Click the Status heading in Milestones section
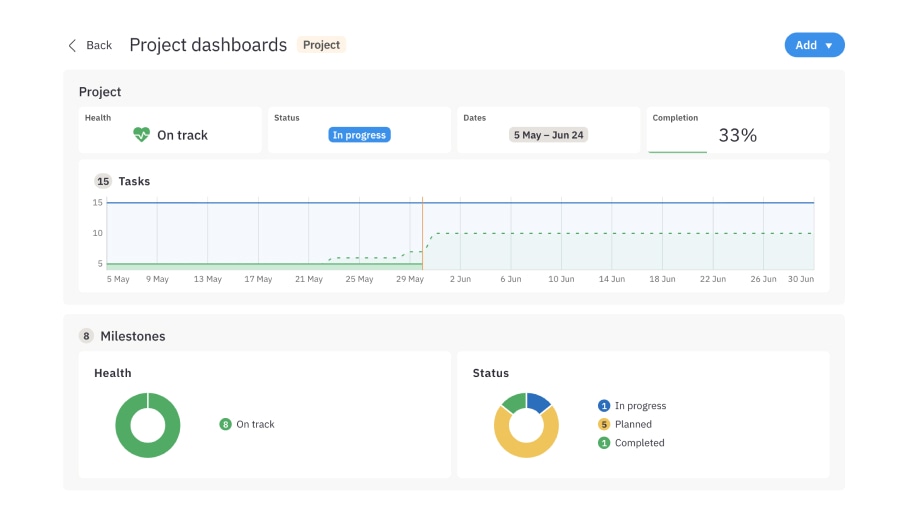This screenshot has width=910, height=520. (x=490, y=373)
